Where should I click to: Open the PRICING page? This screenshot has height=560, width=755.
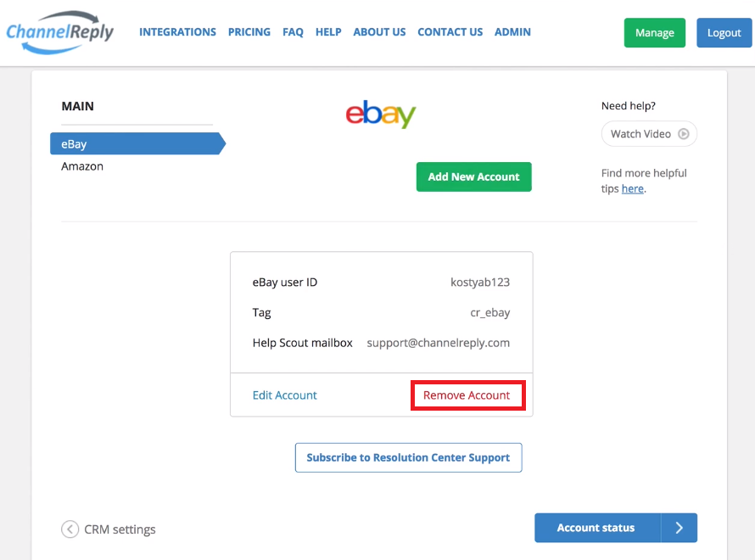tap(249, 32)
